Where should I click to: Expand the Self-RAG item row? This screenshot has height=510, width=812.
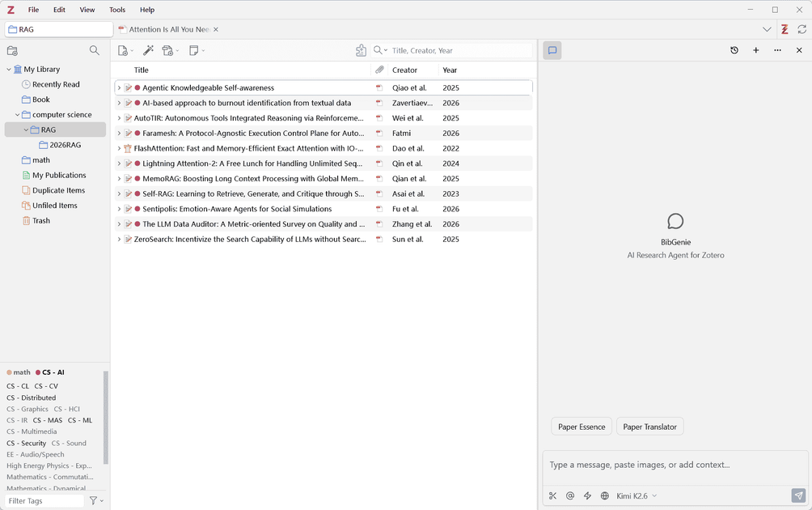[119, 193]
